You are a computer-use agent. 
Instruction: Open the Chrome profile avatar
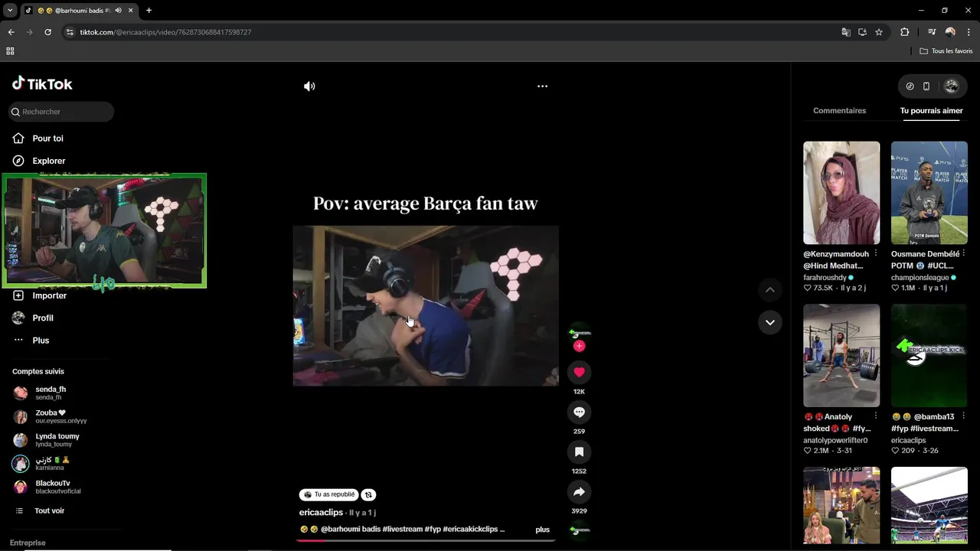point(950,32)
